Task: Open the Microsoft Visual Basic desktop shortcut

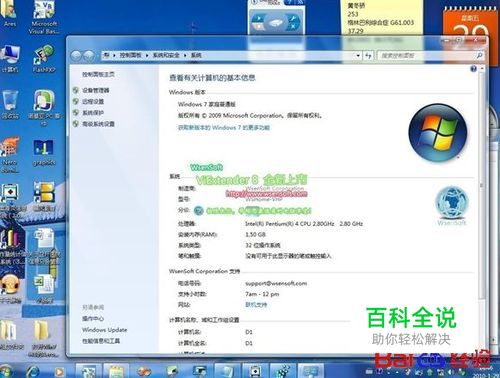Action: (x=44, y=17)
